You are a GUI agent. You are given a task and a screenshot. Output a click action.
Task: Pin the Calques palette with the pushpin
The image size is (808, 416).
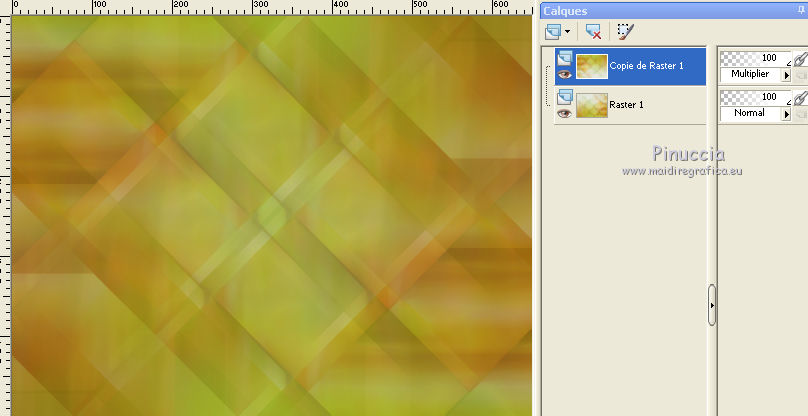tap(801, 10)
